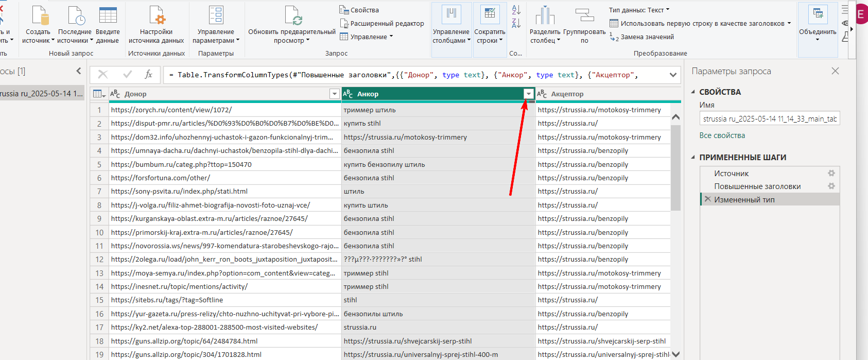Screen dimensions: 868x360
Task: Expand the formula bar chevron
Action: 673,75
